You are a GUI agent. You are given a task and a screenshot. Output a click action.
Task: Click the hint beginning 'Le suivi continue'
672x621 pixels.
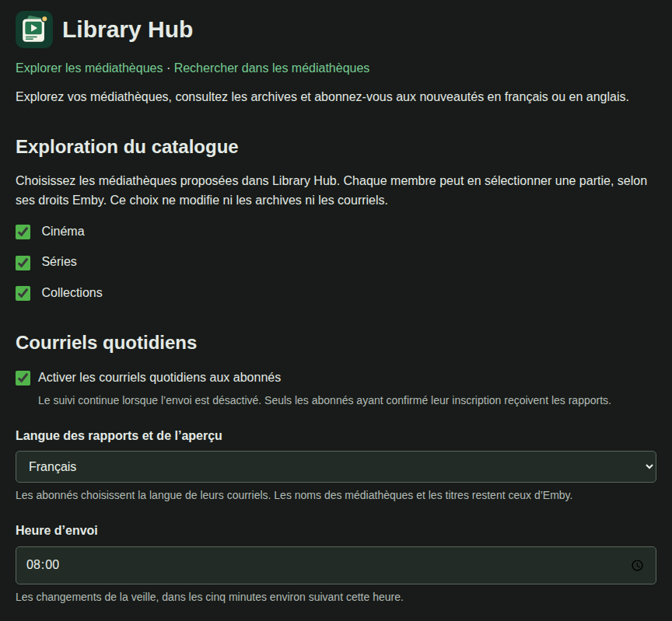pos(324,400)
